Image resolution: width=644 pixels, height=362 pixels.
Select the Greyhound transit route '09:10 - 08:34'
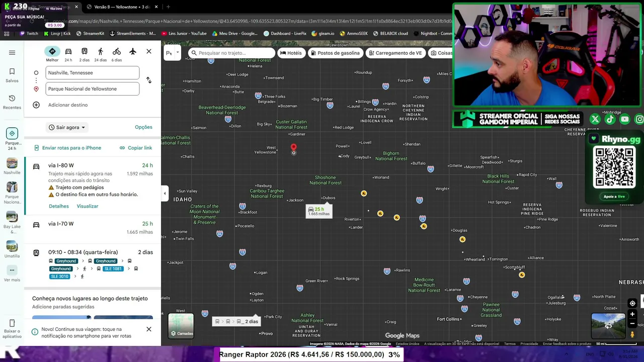[93, 264]
